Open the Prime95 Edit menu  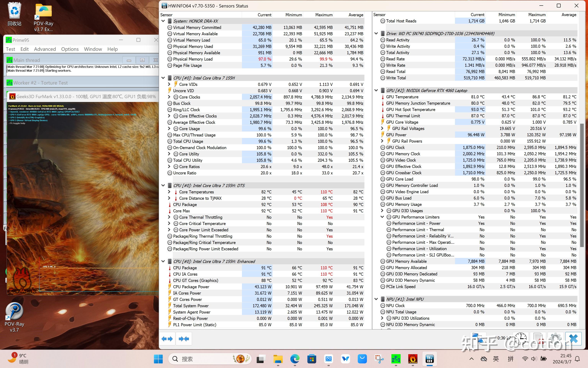pos(24,49)
